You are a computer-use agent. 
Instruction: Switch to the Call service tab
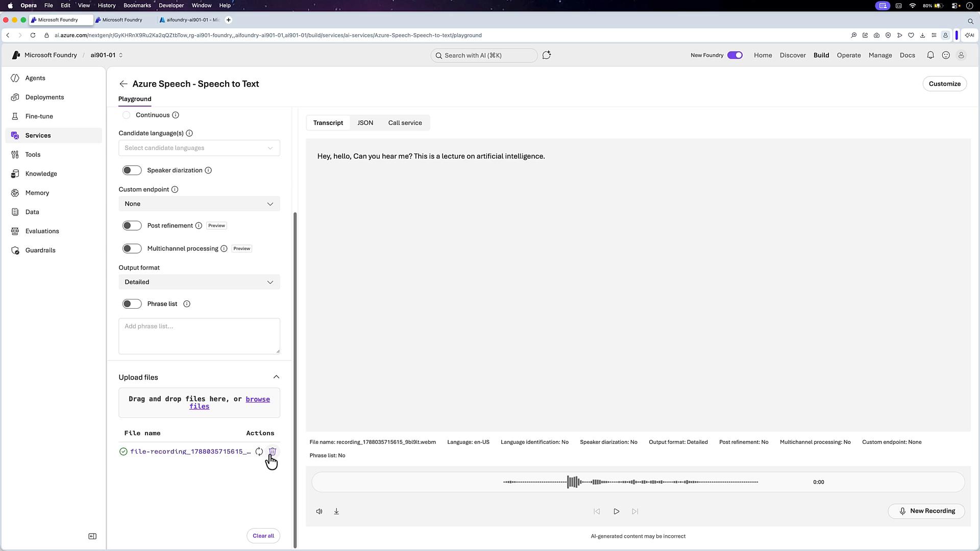pyautogui.click(x=405, y=123)
